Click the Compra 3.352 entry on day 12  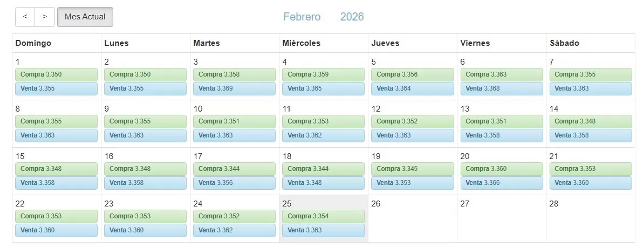point(412,121)
